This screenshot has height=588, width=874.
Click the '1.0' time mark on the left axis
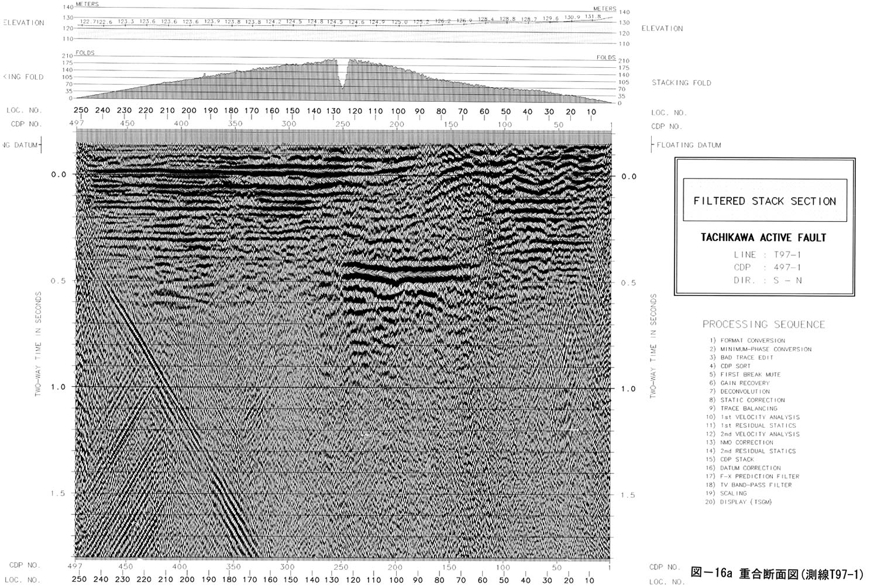click(x=59, y=387)
